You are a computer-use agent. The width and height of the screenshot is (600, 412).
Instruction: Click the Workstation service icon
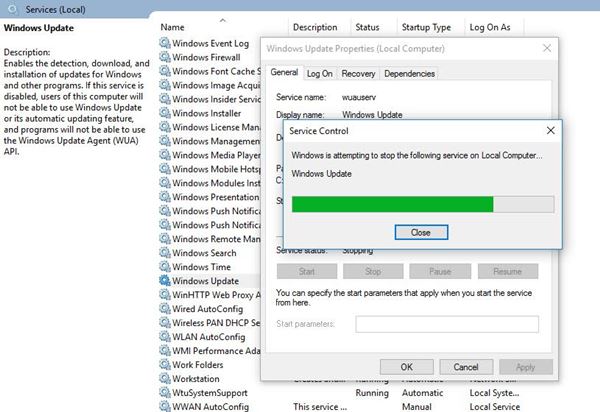pyautogui.click(x=165, y=378)
